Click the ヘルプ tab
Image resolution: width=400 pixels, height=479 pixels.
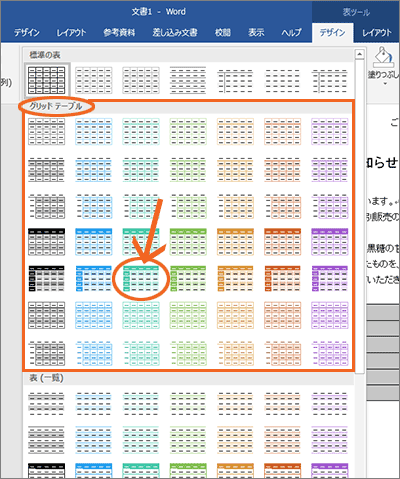(291, 33)
